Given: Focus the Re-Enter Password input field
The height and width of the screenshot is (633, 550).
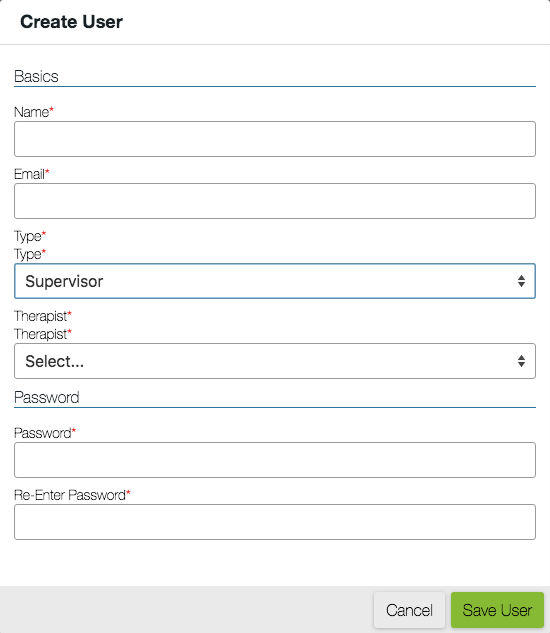Looking at the screenshot, I should [275, 522].
